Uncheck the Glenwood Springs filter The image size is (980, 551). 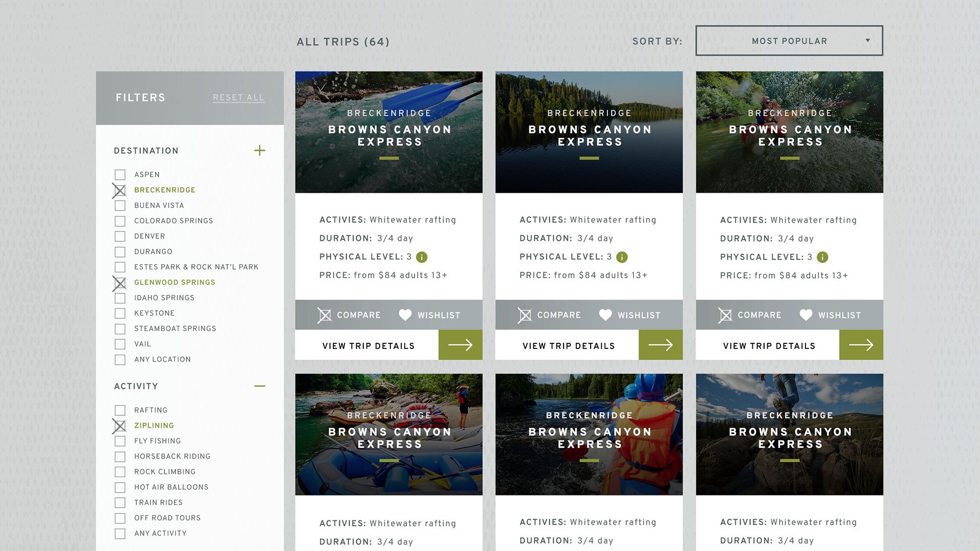(x=120, y=283)
